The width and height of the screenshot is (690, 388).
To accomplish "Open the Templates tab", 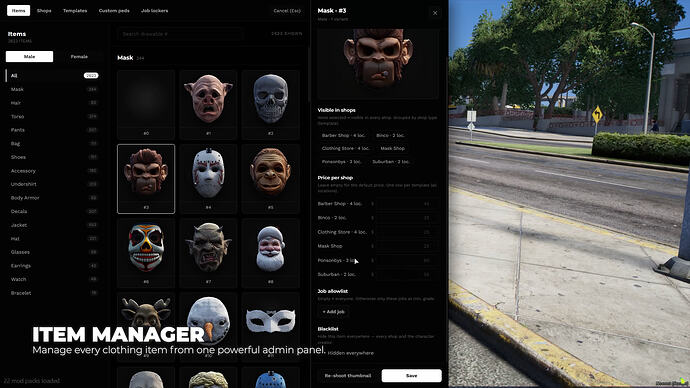I will (x=75, y=11).
